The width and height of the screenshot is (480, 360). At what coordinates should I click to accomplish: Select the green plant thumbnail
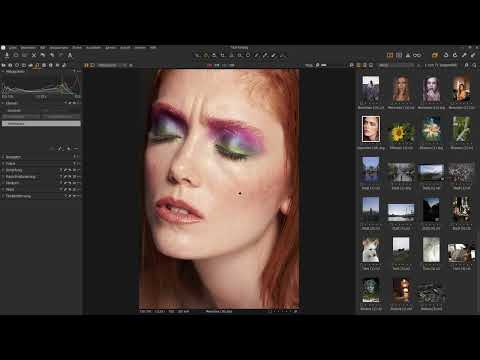tap(461, 129)
